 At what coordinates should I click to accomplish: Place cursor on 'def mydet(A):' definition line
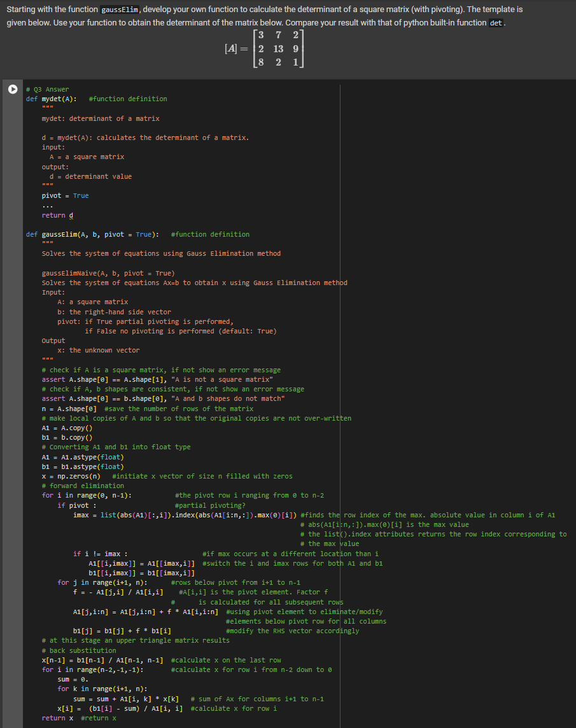(x=52, y=99)
